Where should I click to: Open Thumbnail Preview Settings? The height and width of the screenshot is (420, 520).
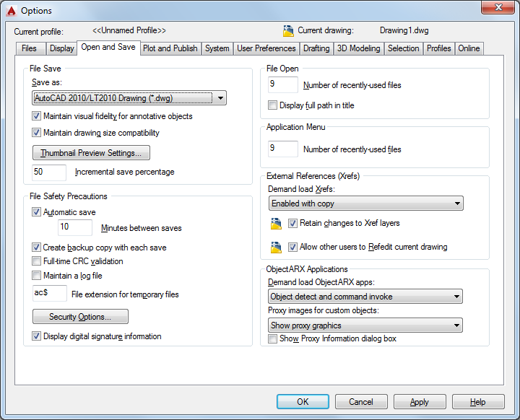click(x=91, y=153)
